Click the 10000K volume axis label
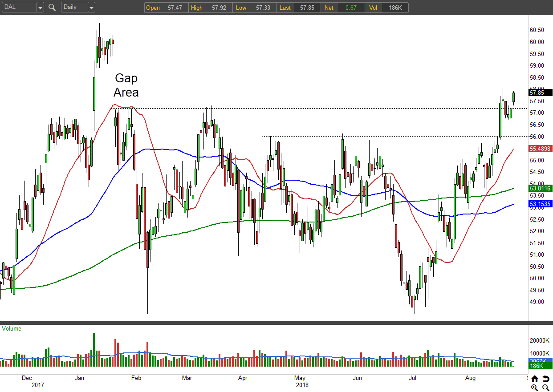553x392 pixels. 540,353
